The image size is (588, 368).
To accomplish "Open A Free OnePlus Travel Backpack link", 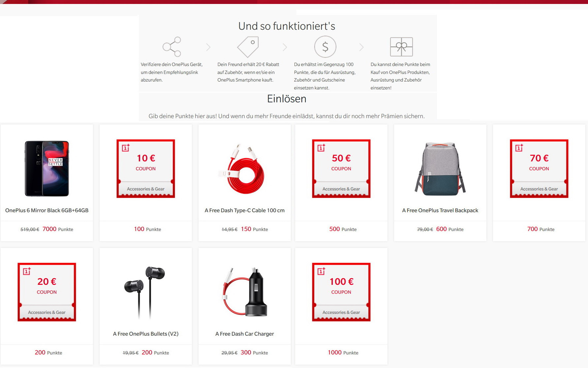I will click(x=440, y=211).
